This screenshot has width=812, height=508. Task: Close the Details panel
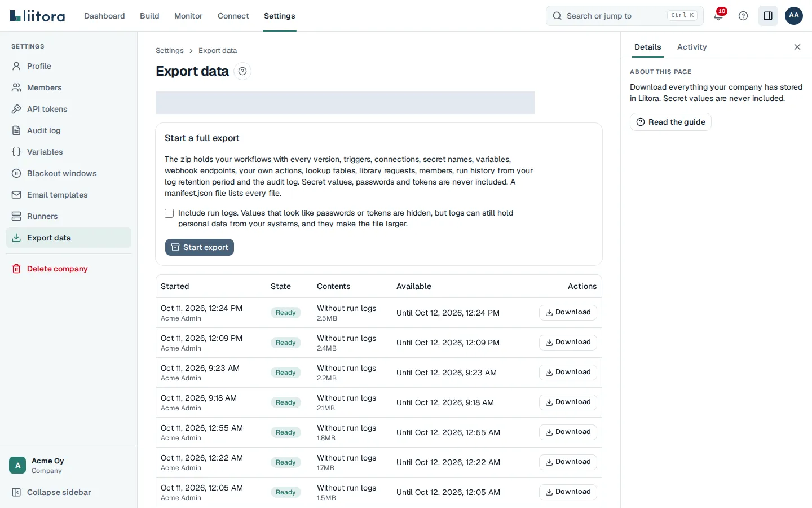coord(797,47)
